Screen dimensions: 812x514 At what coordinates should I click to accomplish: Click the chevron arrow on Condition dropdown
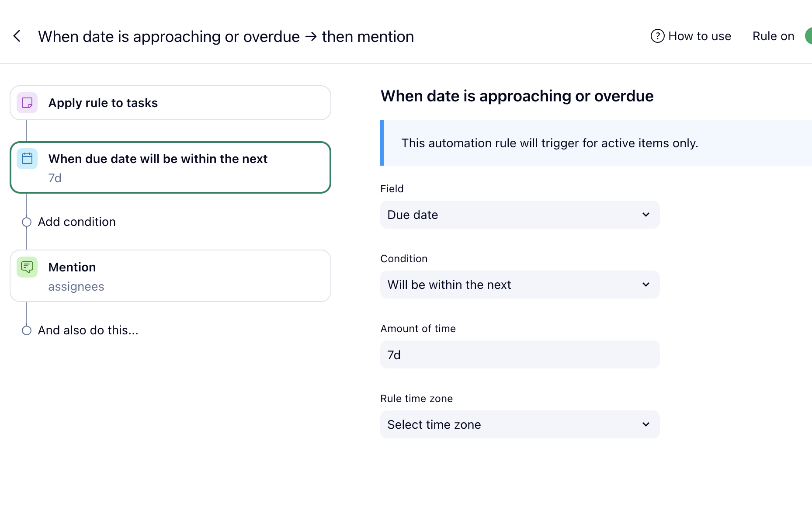pos(646,285)
